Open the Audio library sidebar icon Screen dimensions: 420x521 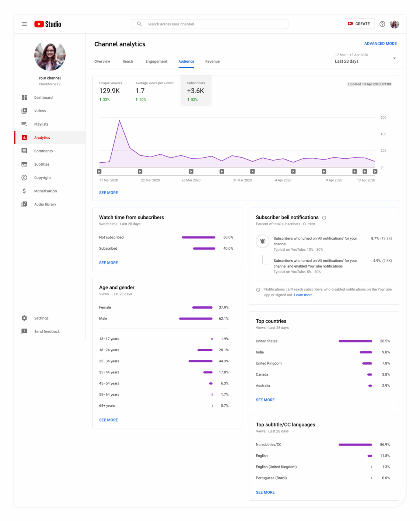tap(24, 204)
